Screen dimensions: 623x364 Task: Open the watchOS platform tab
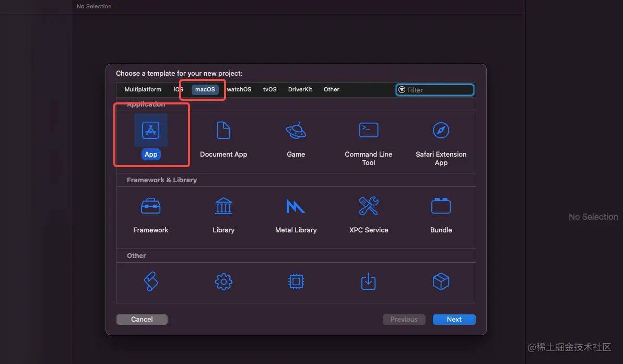[239, 89]
